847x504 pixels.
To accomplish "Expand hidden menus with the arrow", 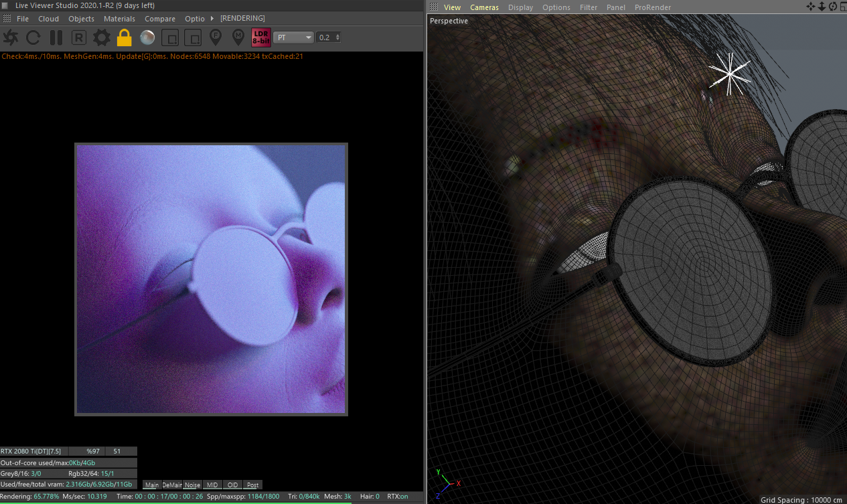I will pyautogui.click(x=212, y=19).
